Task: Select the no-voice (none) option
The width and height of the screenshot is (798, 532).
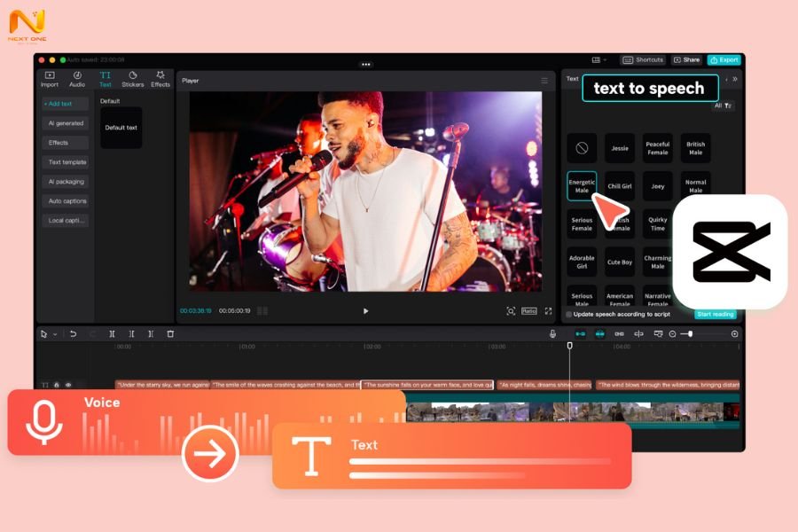Action: click(x=582, y=148)
